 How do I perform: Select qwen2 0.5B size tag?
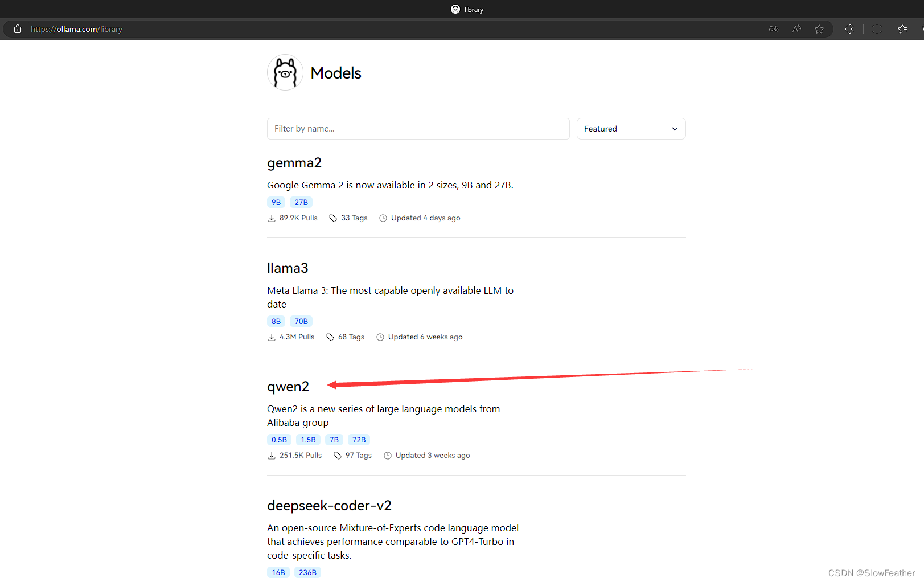(279, 440)
